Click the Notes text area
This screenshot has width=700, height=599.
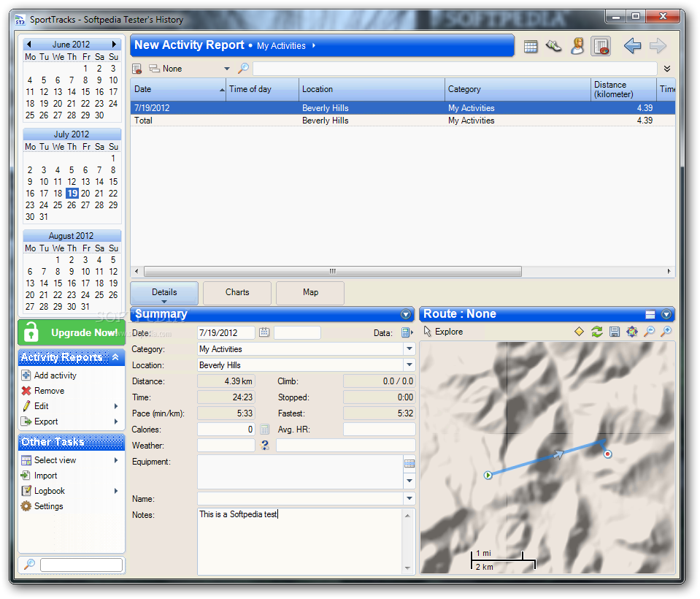[301, 541]
